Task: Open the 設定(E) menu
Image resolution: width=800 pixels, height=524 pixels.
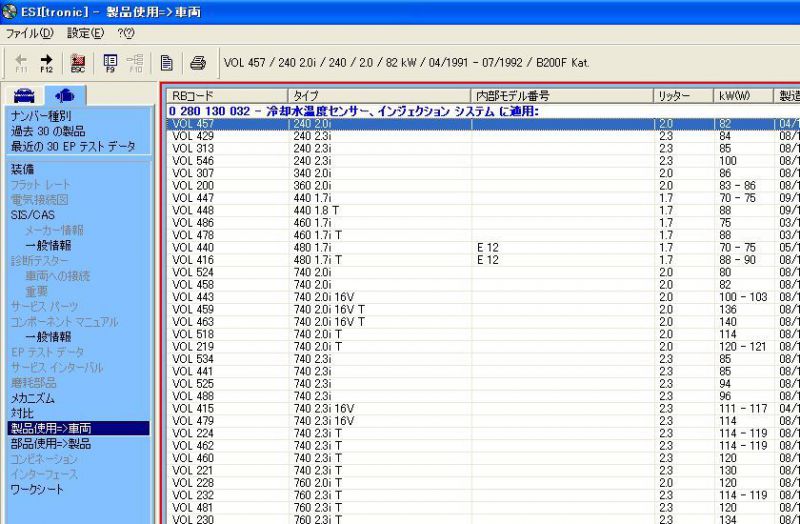Action: click(85, 33)
